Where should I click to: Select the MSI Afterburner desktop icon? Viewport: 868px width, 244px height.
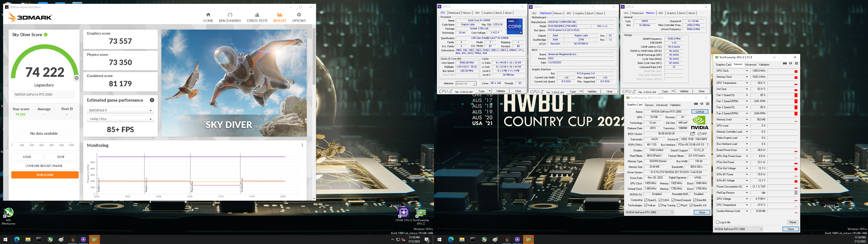[x=8, y=216]
